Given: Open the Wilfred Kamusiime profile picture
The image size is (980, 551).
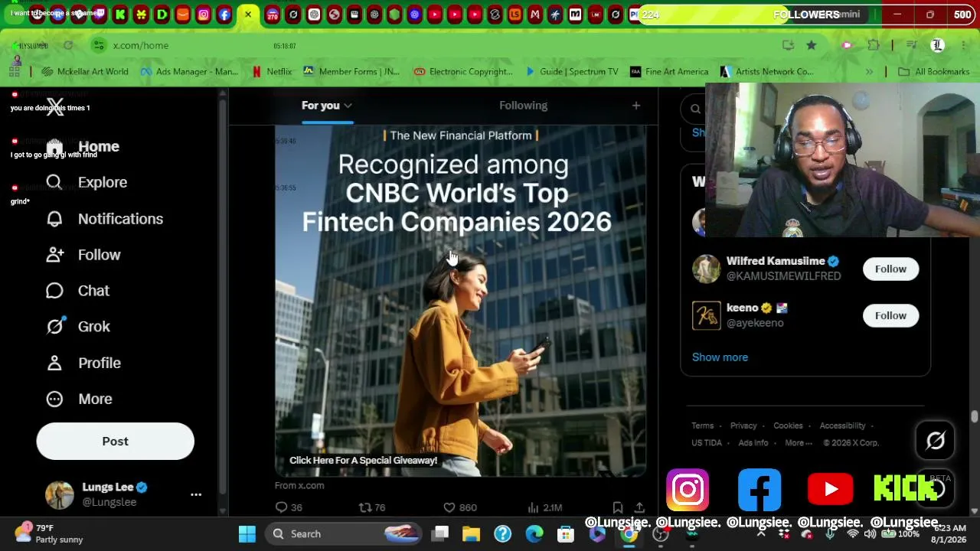Looking at the screenshot, I should tap(706, 269).
